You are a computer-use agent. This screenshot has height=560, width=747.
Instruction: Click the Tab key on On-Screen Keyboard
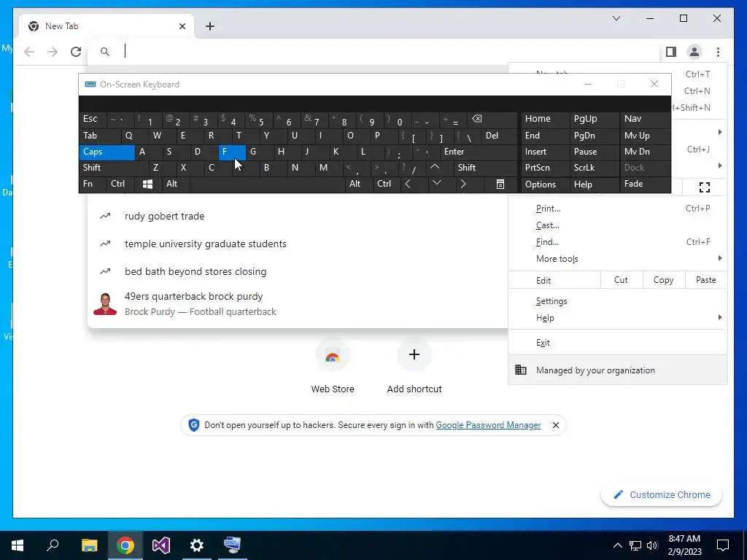(99, 136)
